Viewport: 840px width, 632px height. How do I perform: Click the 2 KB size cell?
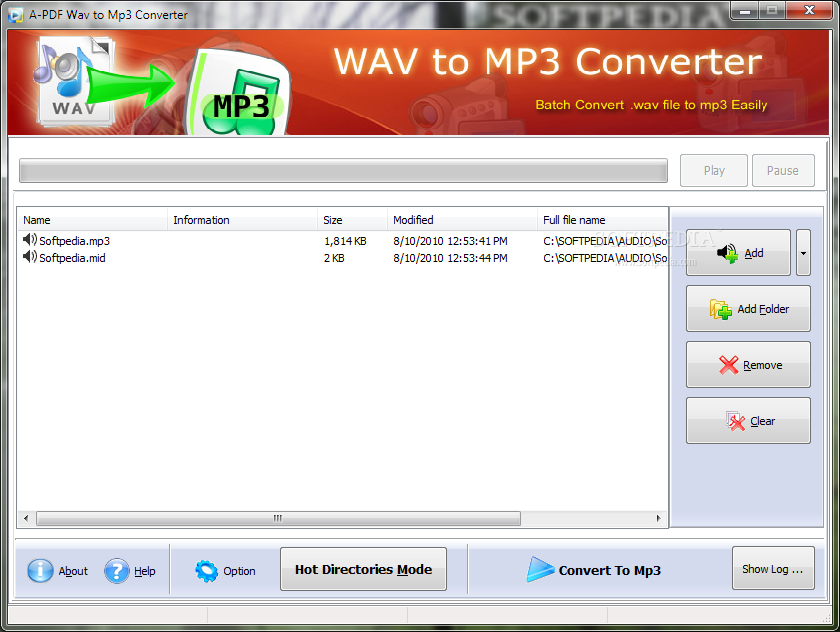tap(334, 258)
